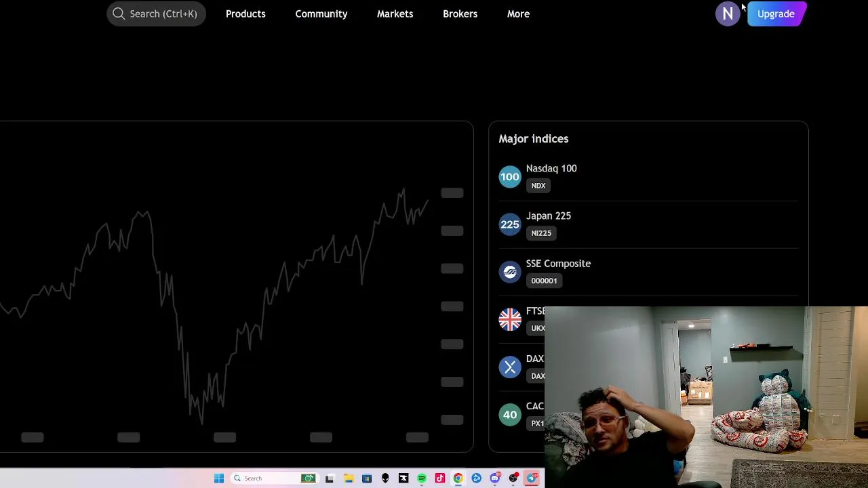The width and height of the screenshot is (868, 488).
Task: Click the NI225 ticker tag
Action: pos(541,233)
